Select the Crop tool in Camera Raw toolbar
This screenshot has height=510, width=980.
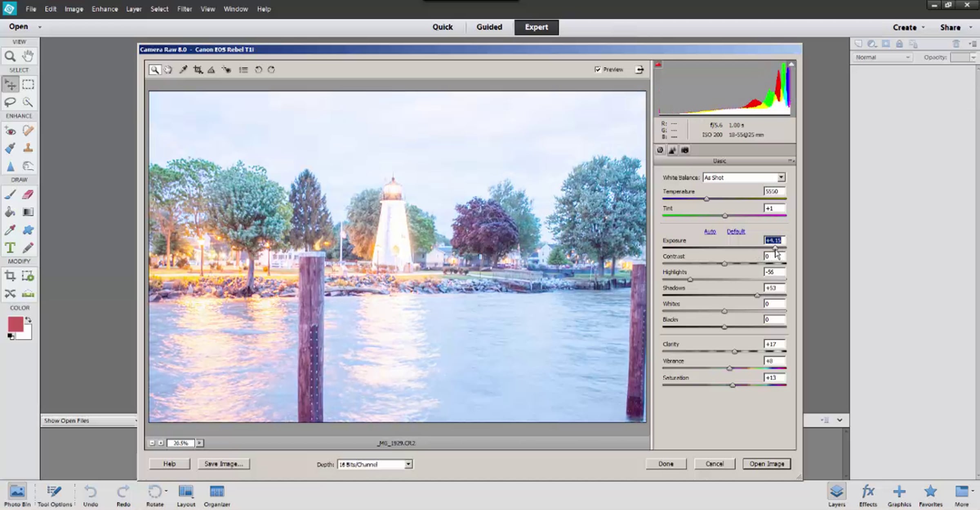pyautogui.click(x=198, y=70)
